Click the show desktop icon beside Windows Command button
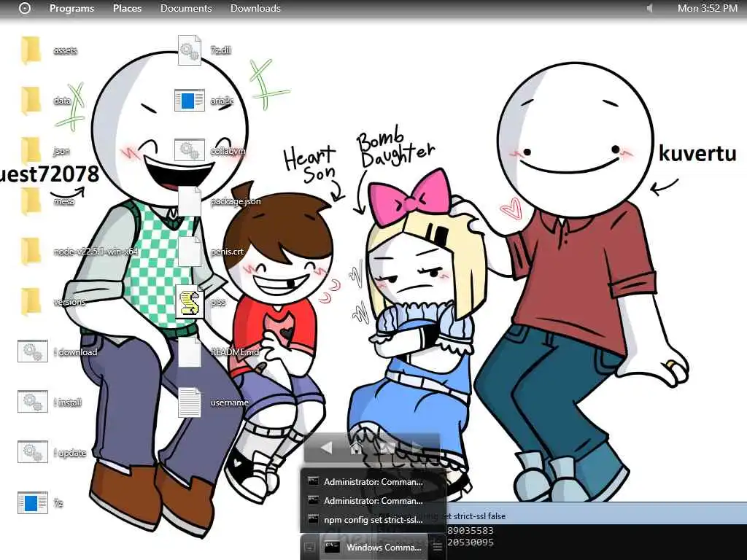 pos(309,547)
